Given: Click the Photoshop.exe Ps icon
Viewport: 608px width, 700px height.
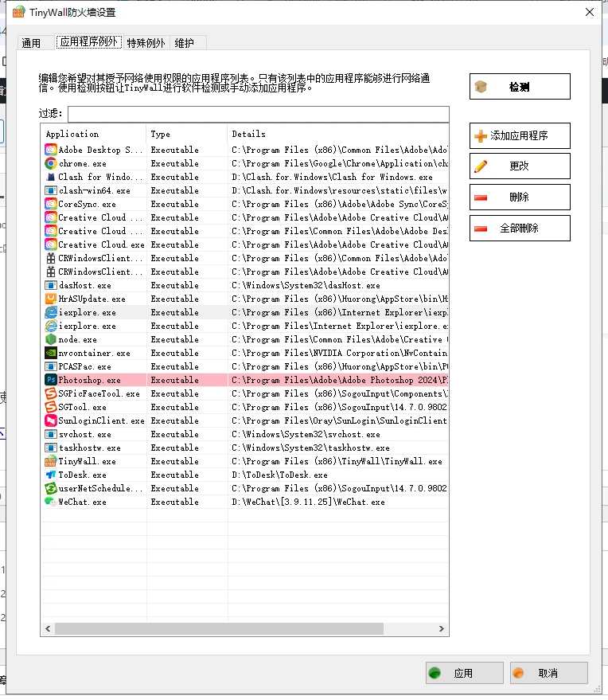Looking at the screenshot, I should (51, 380).
